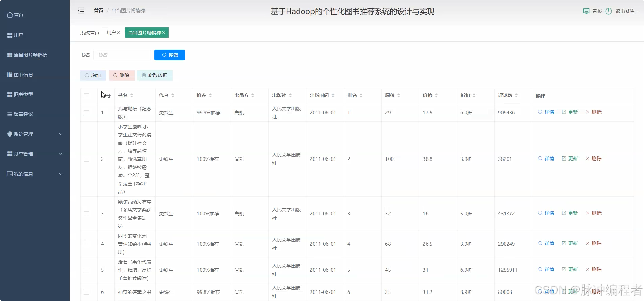Screen dimensions: 644x301
Task: Click the power icon for 退出系统
Action: pos(609,11)
